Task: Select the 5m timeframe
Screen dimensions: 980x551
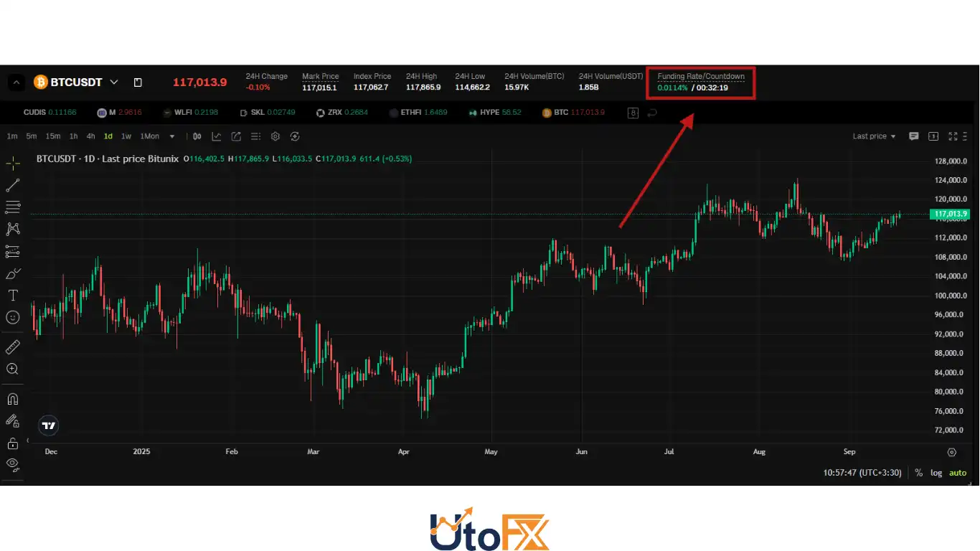Action: click(32, 136)
